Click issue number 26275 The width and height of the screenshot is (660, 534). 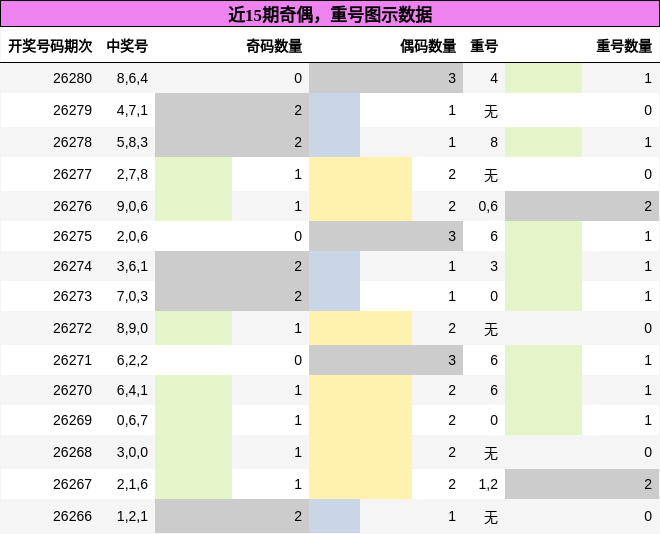pyautogui.click(x=72, y=236)
